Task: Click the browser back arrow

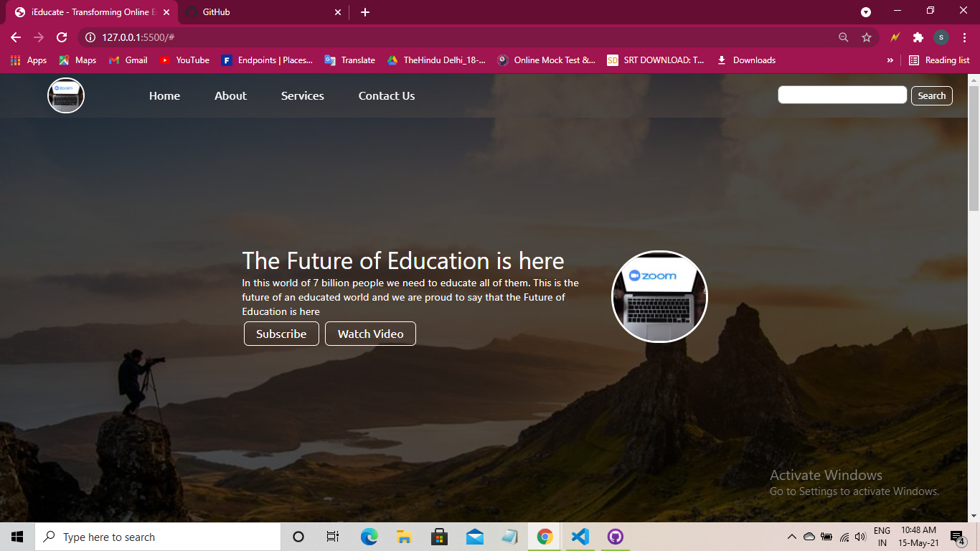Action: (x=15, y=37)
